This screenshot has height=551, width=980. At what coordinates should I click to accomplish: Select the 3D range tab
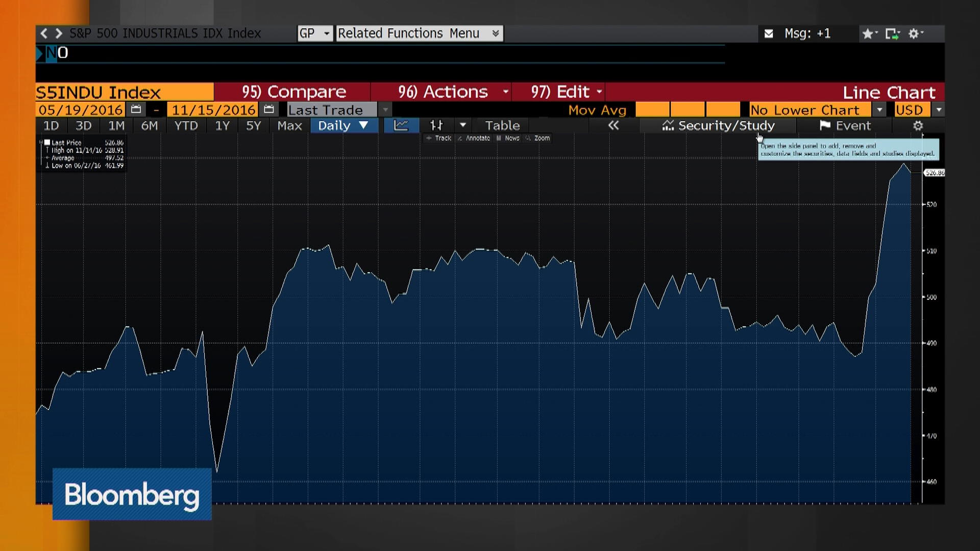(84, 126)
